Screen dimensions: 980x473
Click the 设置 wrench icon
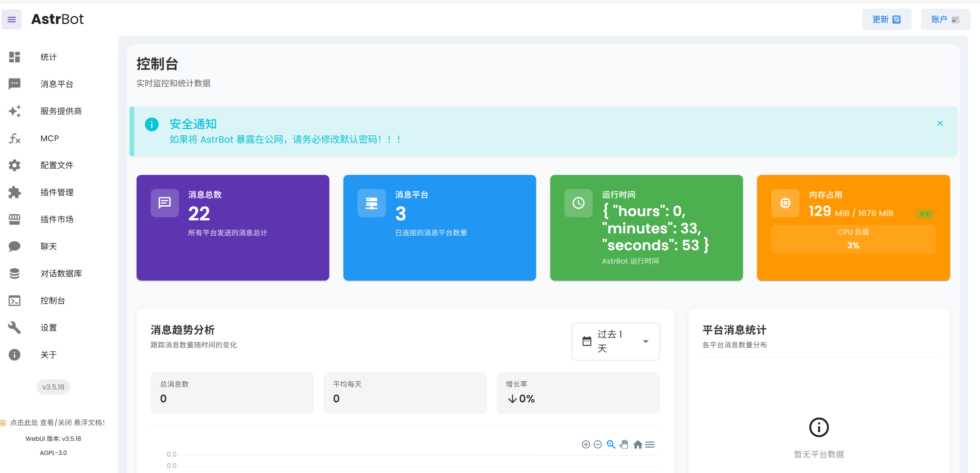pyautogui.click(x=15, y=327)
